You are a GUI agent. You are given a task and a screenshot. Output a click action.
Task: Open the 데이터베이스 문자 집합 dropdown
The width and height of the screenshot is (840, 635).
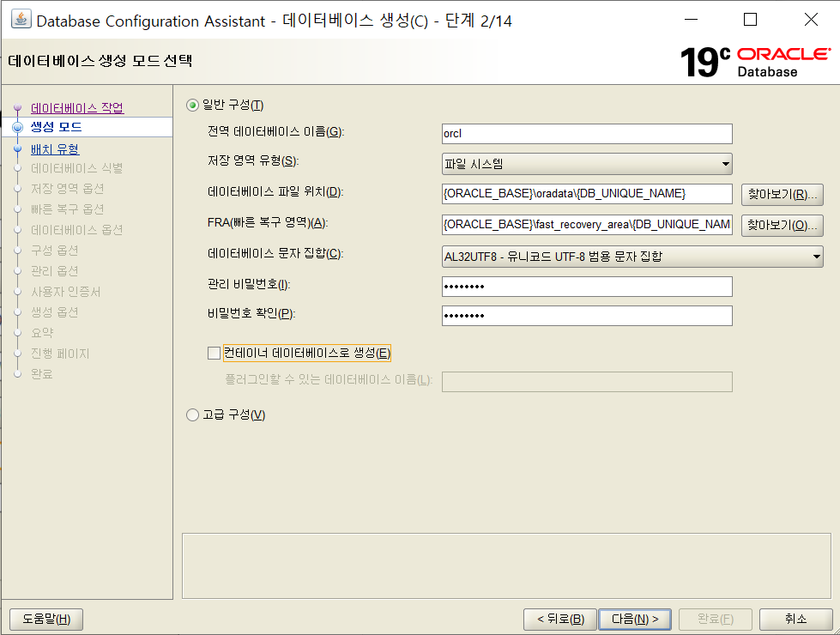[x=632, y=257]
